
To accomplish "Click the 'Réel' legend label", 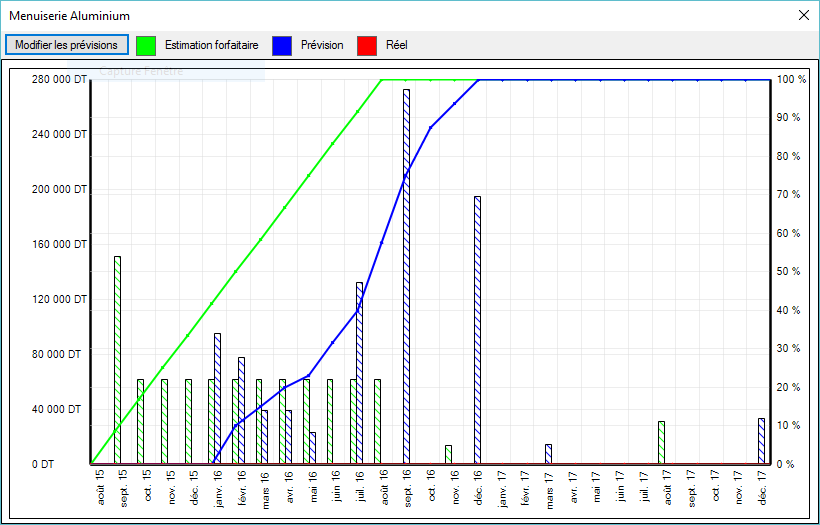I will 396,45.
